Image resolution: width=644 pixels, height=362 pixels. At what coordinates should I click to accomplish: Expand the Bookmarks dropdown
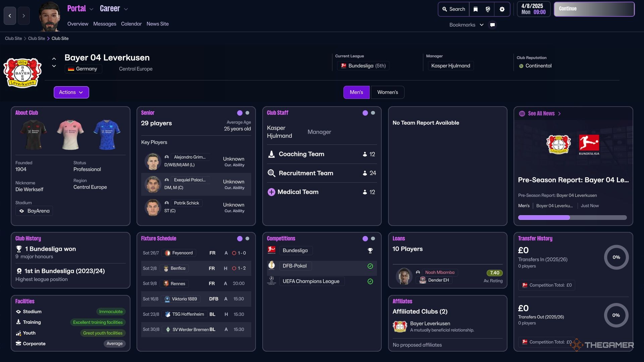click(x=481, y=25)
